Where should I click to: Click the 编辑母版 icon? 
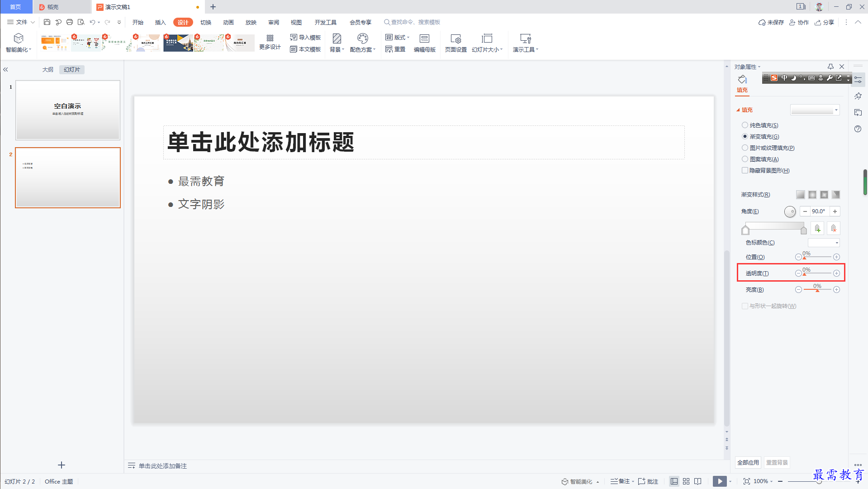tap(424, 38)
